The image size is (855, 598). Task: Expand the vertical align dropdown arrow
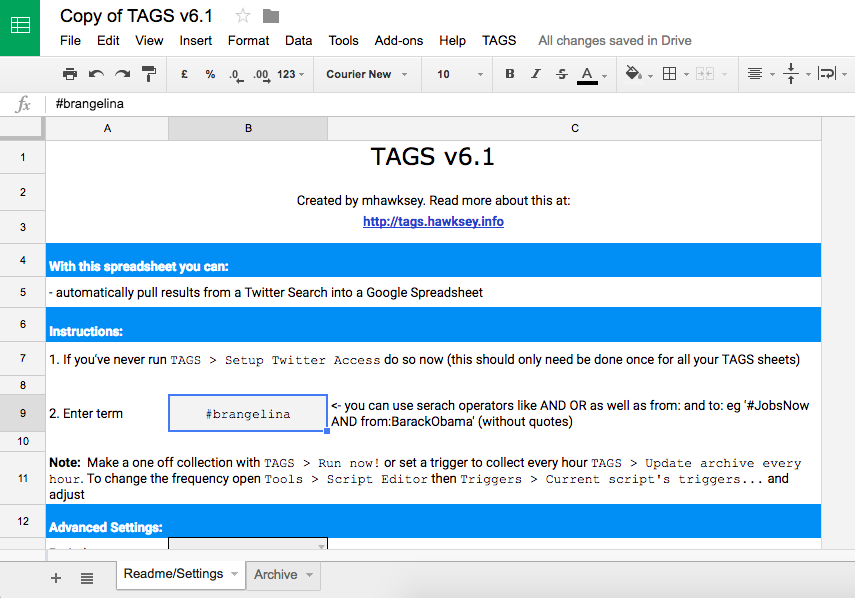tap(808, 75)
